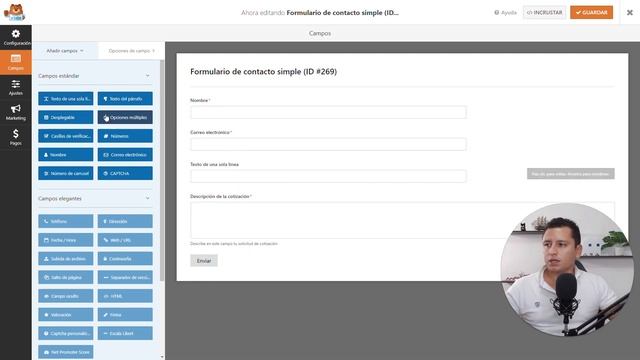Click the GUARDAR save button
640x360 pixels.
coord(591,13)
